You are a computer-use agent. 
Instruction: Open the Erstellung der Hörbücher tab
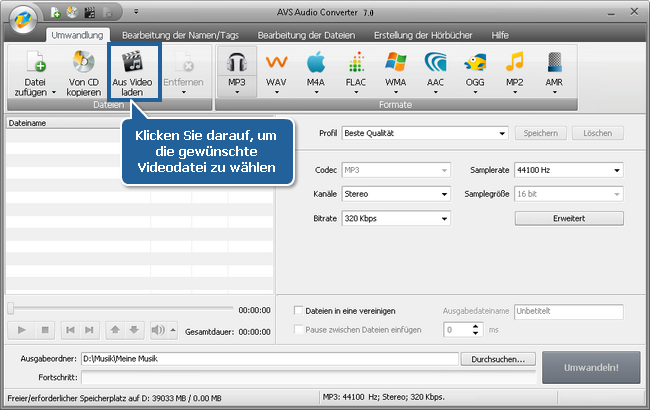point(421,35)
